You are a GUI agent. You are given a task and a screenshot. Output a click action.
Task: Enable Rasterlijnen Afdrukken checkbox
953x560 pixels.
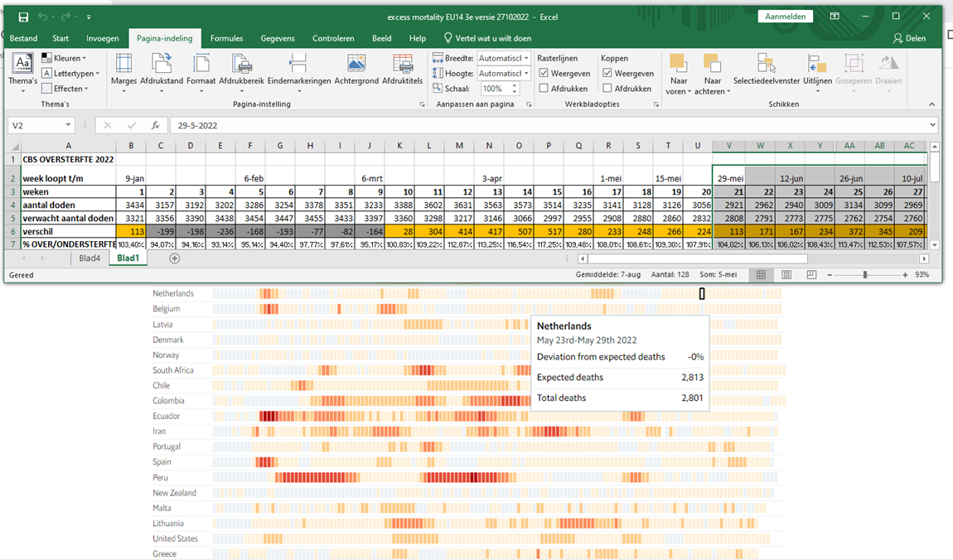coord(544,89)
